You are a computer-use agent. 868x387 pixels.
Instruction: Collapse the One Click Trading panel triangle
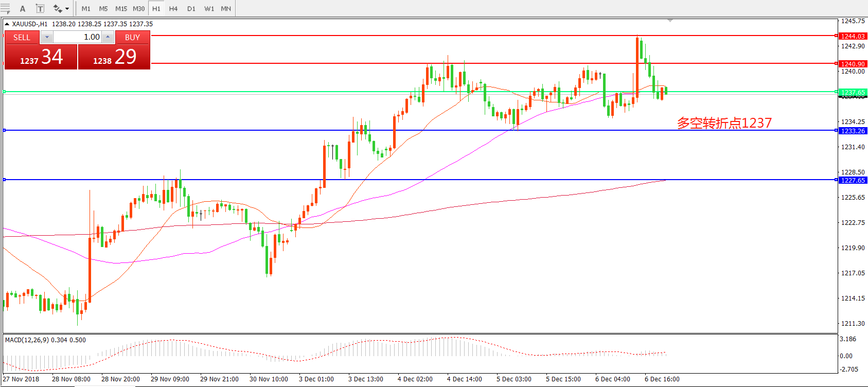(x=7, y=24)
